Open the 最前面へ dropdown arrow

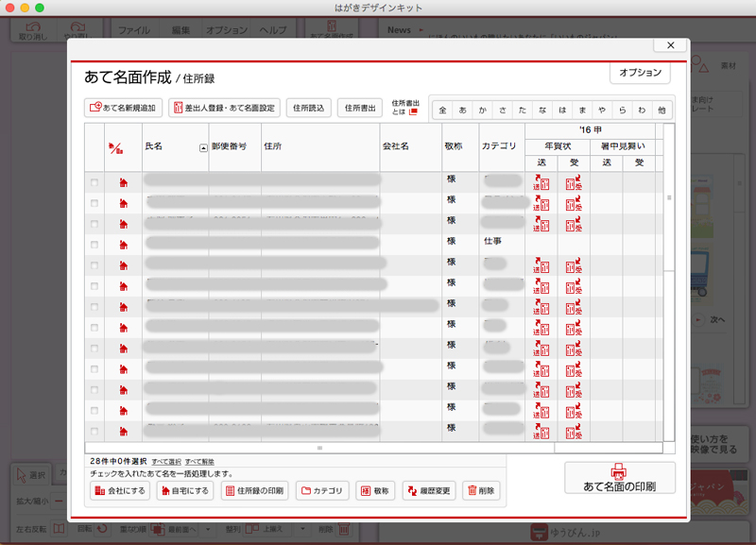pyautogui.click(x=208, y=529)
